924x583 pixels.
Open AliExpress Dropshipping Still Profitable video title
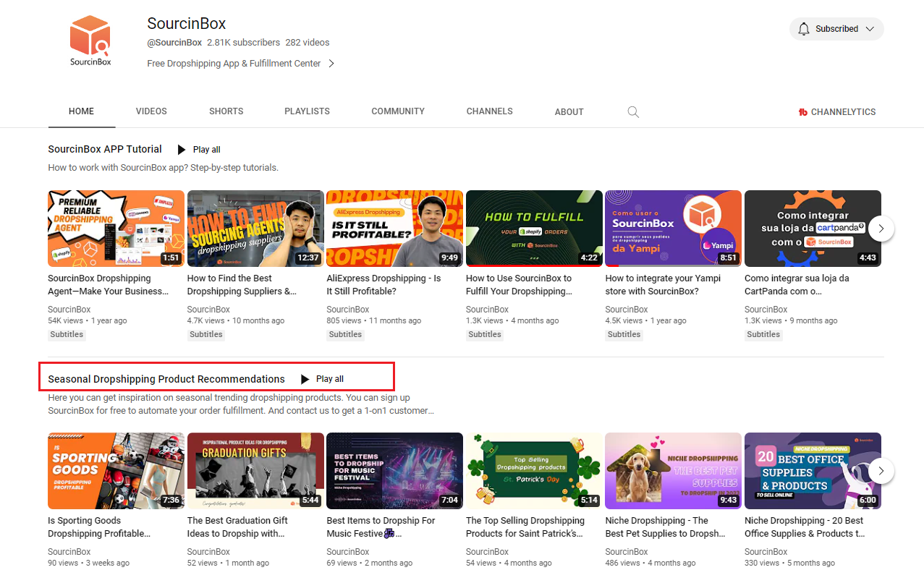click(383, 285)
